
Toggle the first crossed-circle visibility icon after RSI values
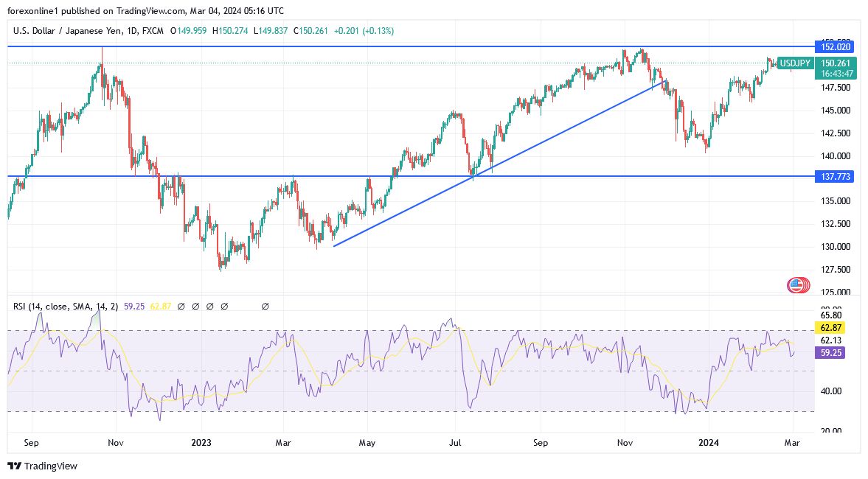pyautogui.click(x=181, y=305)
